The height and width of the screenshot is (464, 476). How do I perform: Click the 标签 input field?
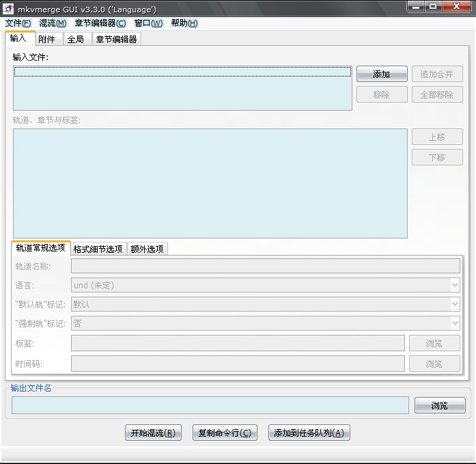click(238, 343)
